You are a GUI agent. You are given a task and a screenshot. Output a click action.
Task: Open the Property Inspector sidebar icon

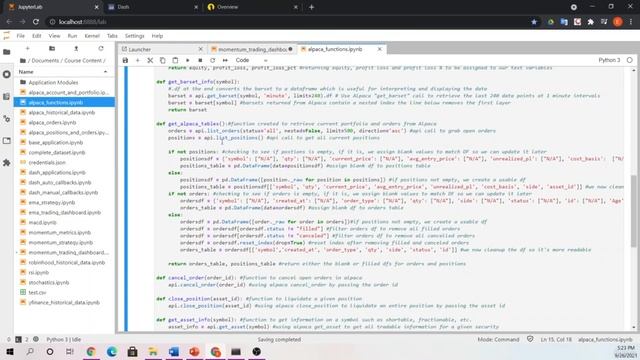pyautogui.click(x=7, y=119)
